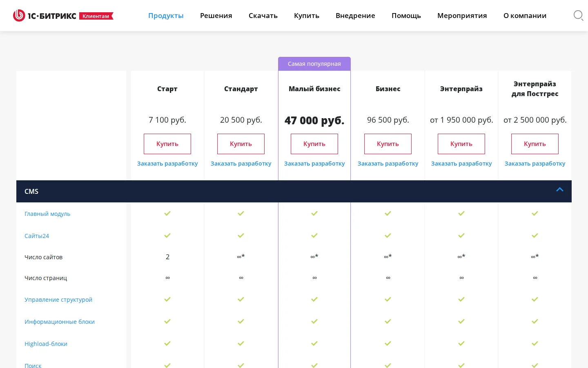The height and width of the screenshot is (368, 588).
Task: Click the Малый бизнес edition title
Action: point(314,89)
